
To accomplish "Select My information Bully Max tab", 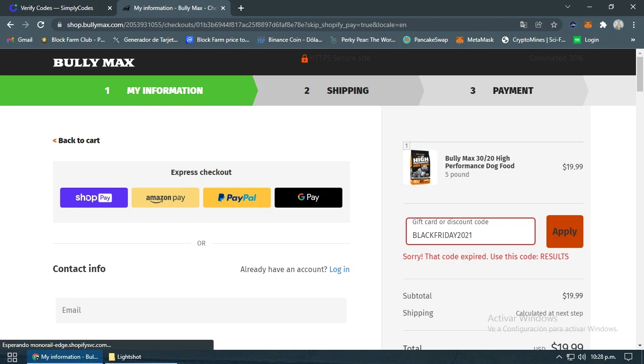I will click(174, 8).
